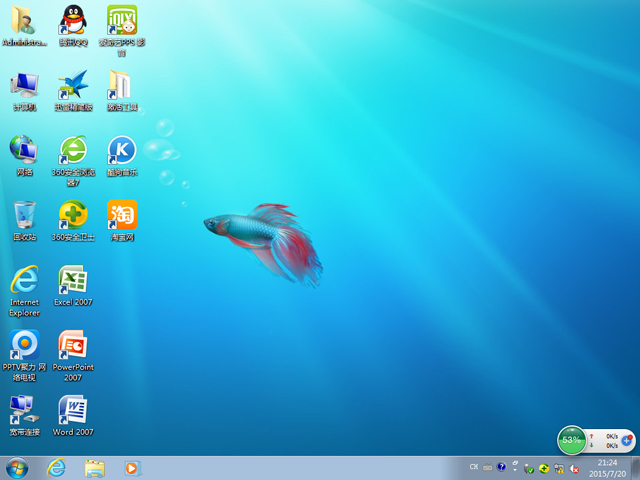Click the 53% memory accelerator ball
Screen dimensions: 640x480
[x=571, y=440]
